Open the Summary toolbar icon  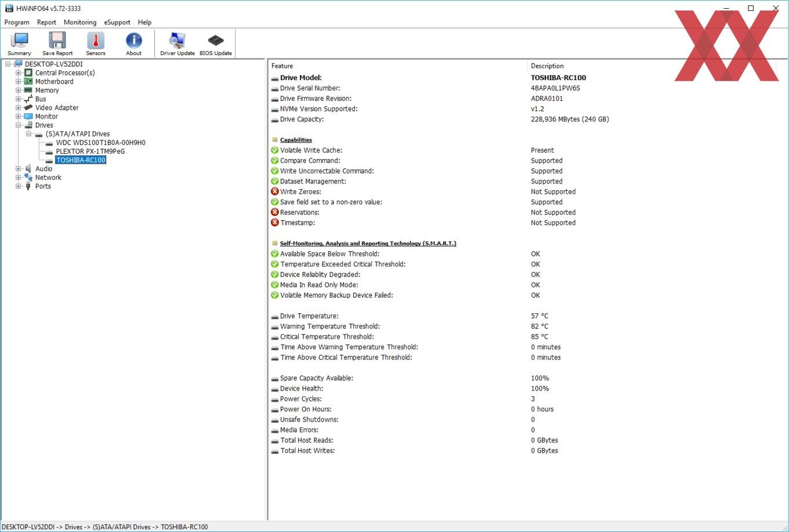pyautogui.click(x=19, y=44)
